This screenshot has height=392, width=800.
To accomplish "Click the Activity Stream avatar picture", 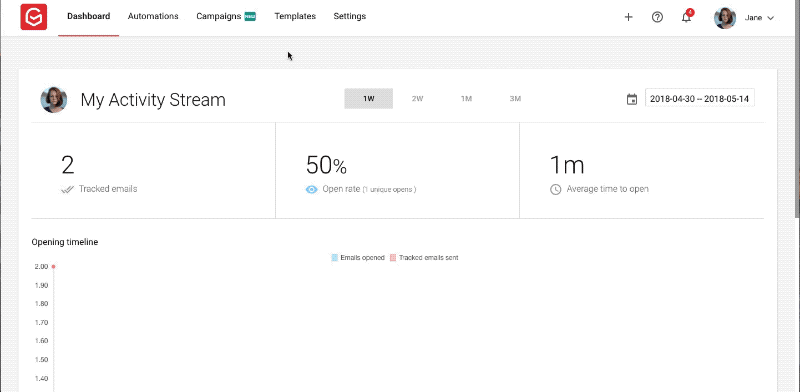I will 54,100.
